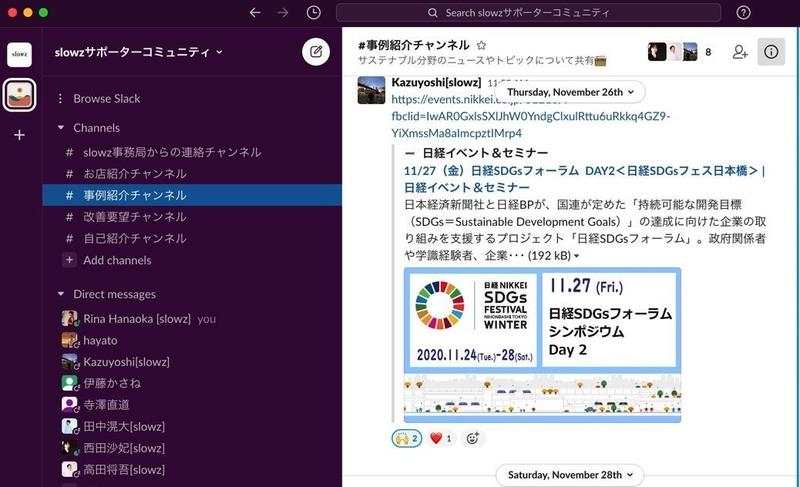
Task: Click the 日経イベント＆セミナー site name
Action: click(485, 152)
